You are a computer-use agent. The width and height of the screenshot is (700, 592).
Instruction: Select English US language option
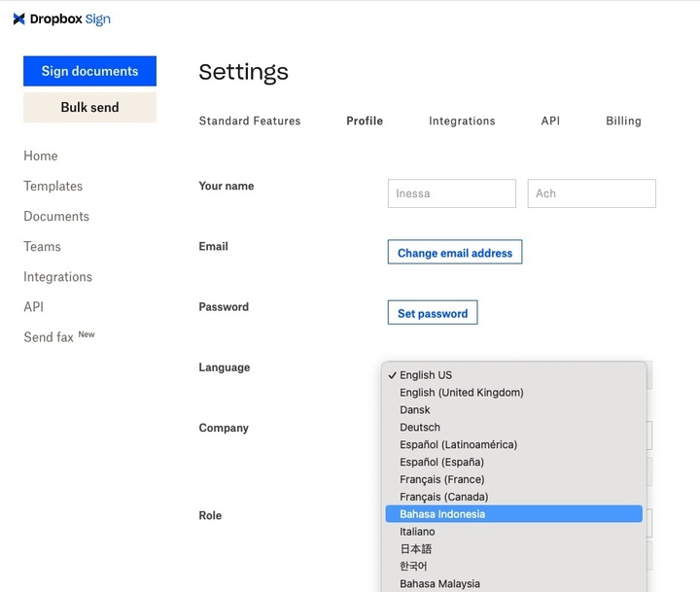514,375
